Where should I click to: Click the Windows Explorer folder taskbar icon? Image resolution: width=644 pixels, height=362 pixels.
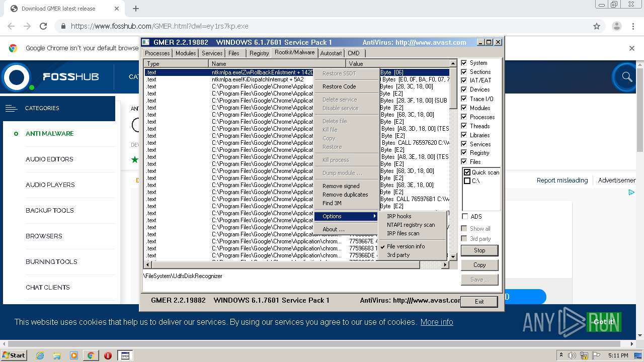57,355
